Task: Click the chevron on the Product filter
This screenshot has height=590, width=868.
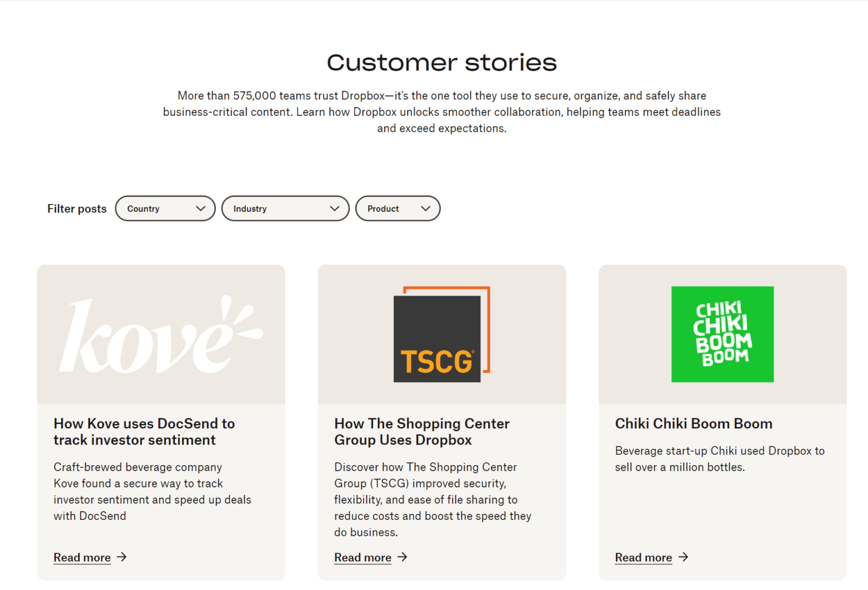Action: tap(427, 208)
